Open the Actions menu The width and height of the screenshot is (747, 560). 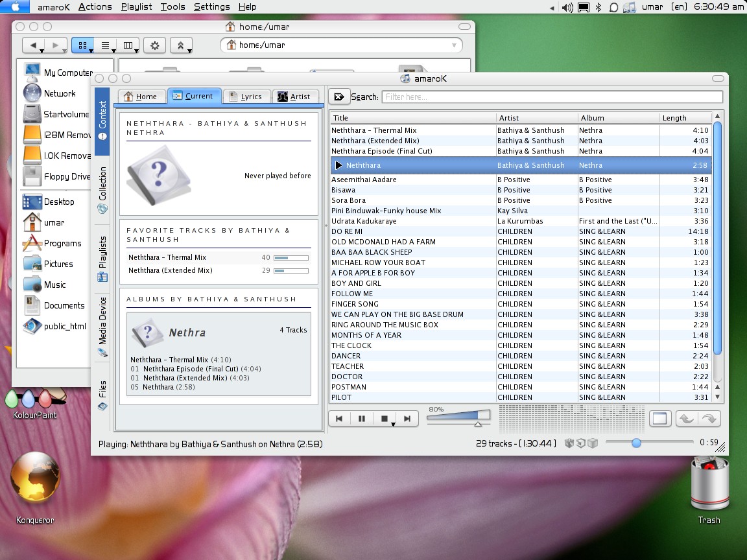pos(95,6)
